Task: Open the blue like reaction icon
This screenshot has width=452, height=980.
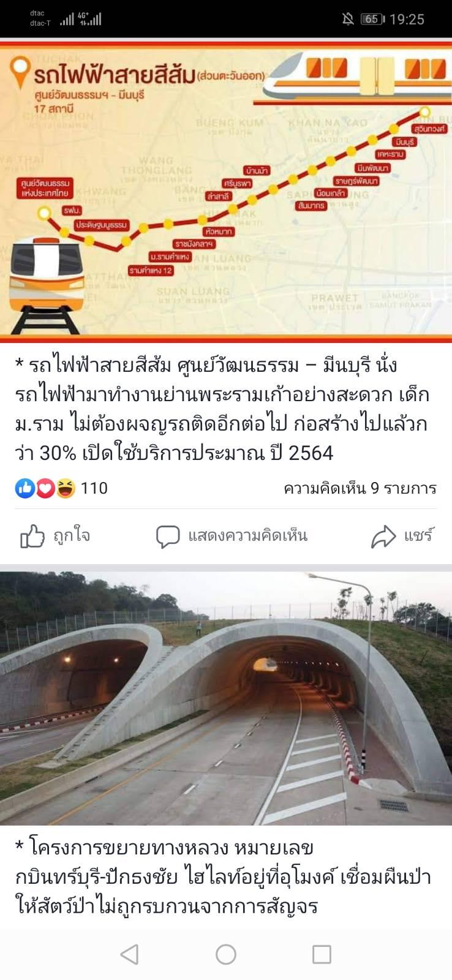Action: click(x=25, y=488)
